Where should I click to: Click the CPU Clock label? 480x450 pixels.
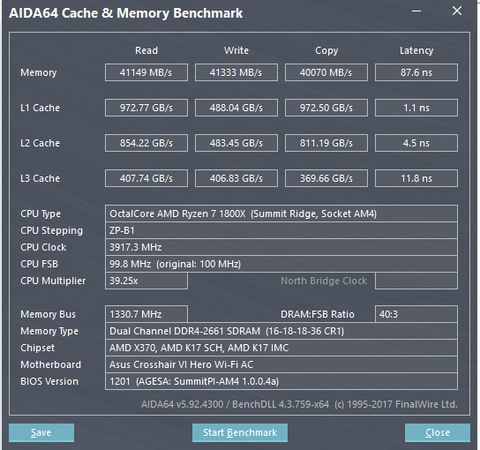[x=43, y=247]
